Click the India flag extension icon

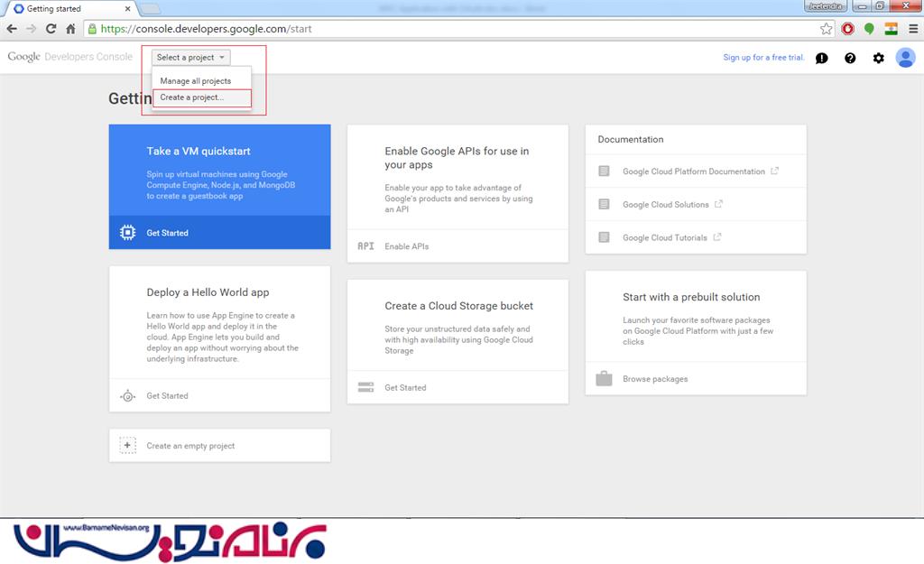point(891,29)
